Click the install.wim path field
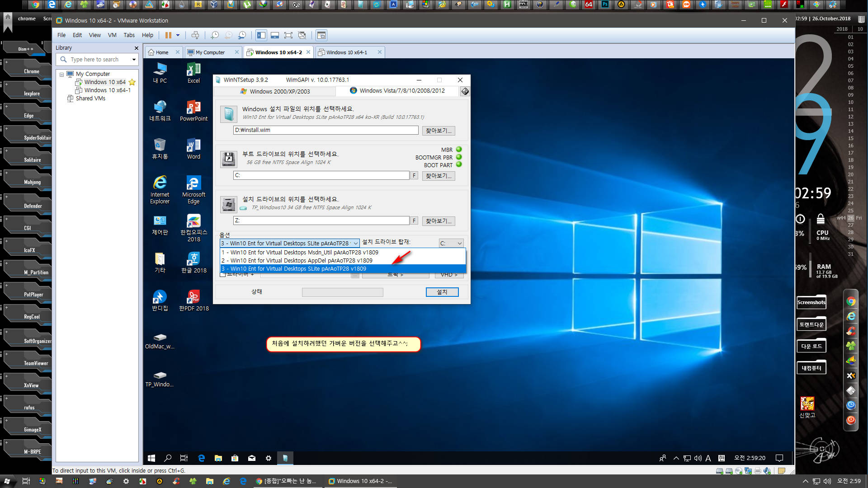868x488 pixels. coord(325,130)
